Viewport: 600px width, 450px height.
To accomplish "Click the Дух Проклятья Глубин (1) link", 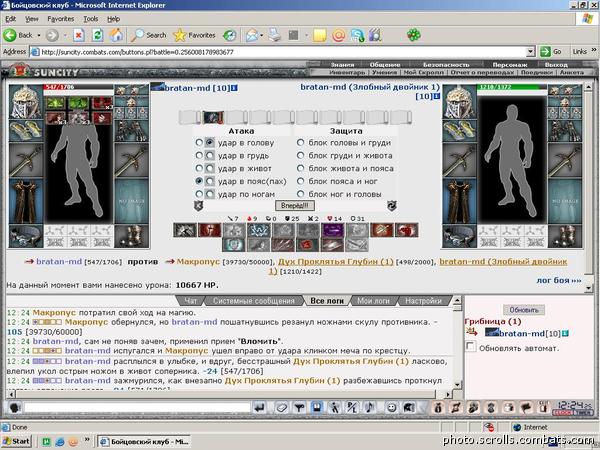I will [336, 261].
